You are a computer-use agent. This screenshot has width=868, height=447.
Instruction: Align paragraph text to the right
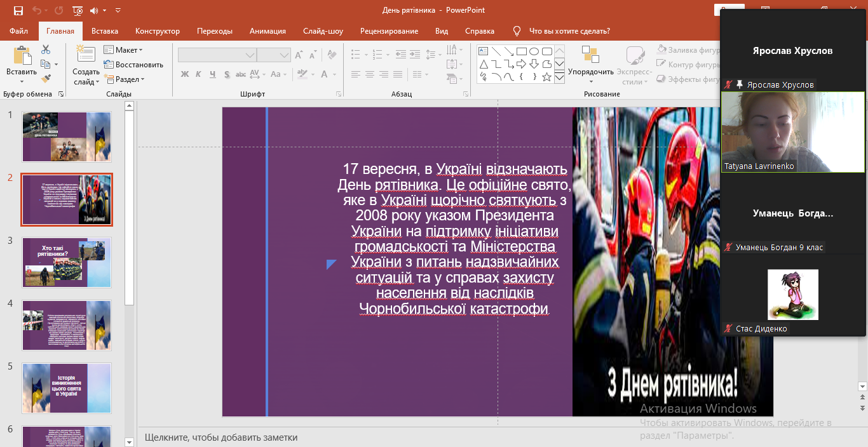click(384, 74)
